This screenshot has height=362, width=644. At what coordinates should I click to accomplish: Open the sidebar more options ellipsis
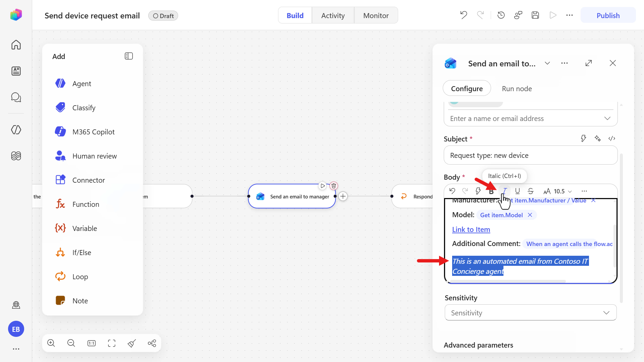click(16, 349)
